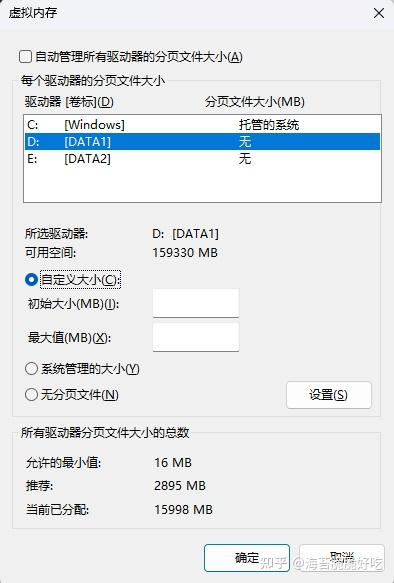Click the 设置(S) button
The image size is (394, 583).
(329, 395)
